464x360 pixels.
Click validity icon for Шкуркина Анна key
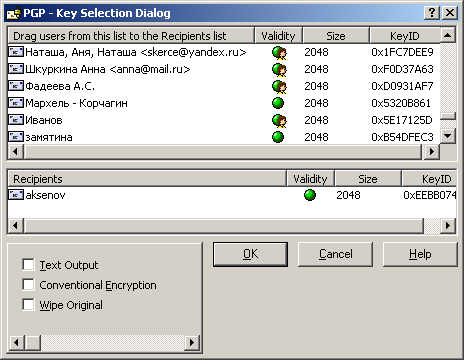279,70
